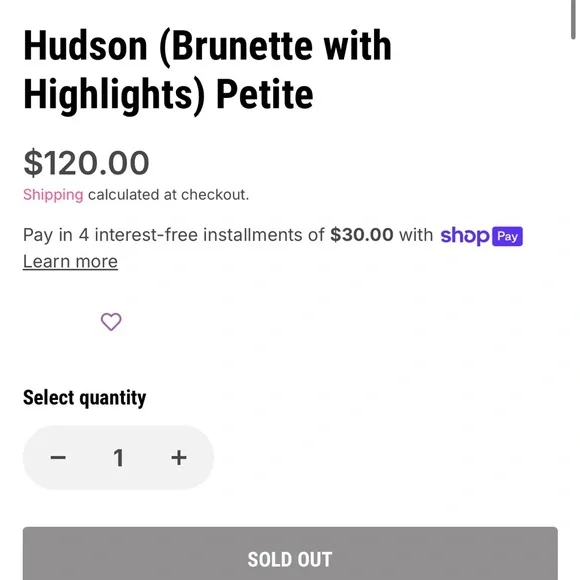Click the purple Pay badge

click(507, 236)
